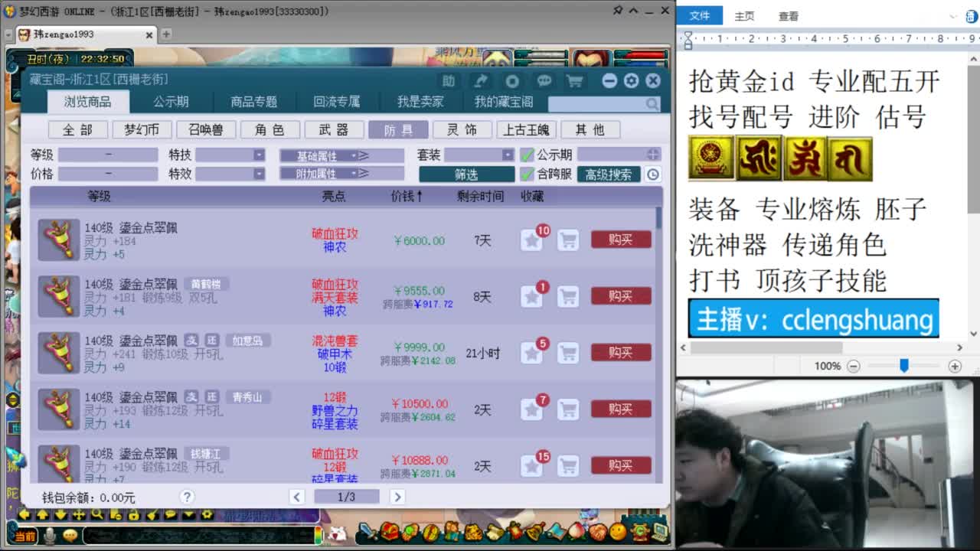Image resolution: width=980 pixels, height=551 pixels.
Task: Open the chat bubble messages icon in header
Action: point(544,81)
